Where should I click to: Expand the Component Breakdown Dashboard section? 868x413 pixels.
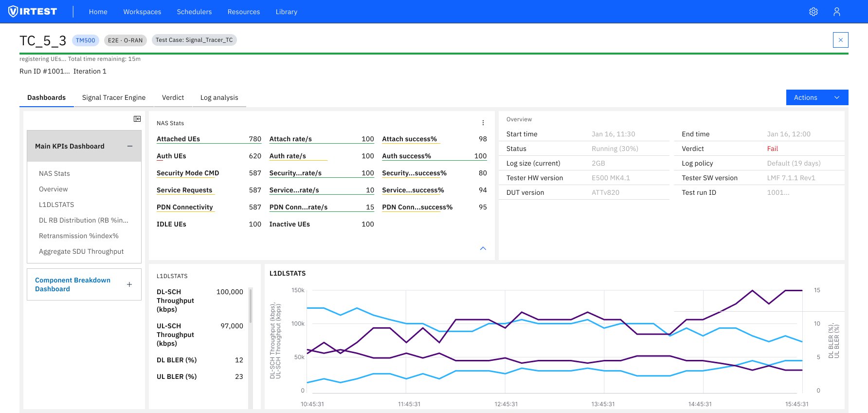coord(129,284)
